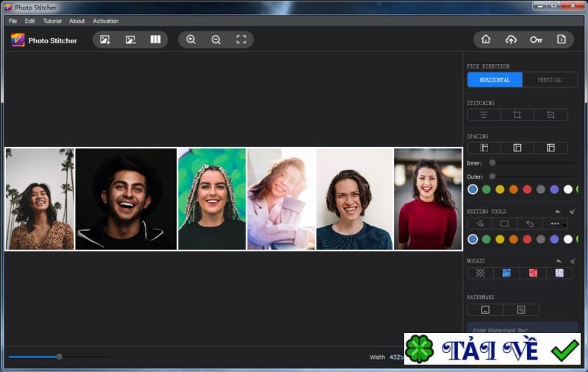The image size is (588, 372).
Task: Click the cloud upload icon
Action: (x=511, y=40)
